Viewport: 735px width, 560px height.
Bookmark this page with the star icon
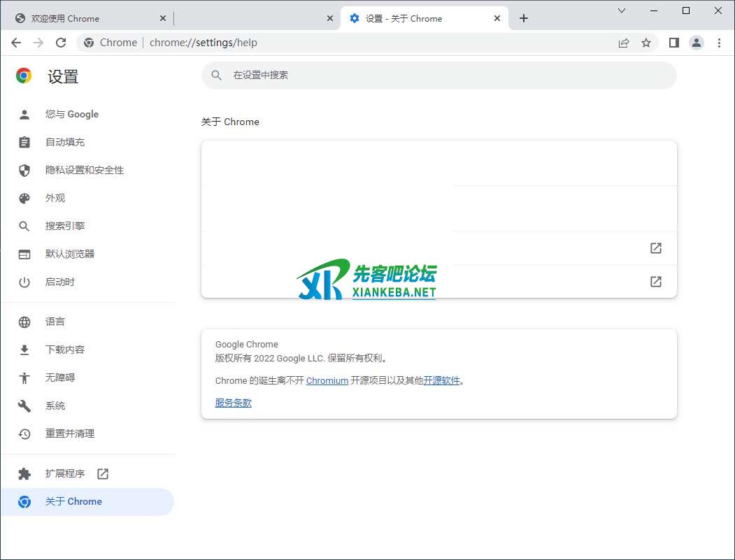[x=646, y=43]
